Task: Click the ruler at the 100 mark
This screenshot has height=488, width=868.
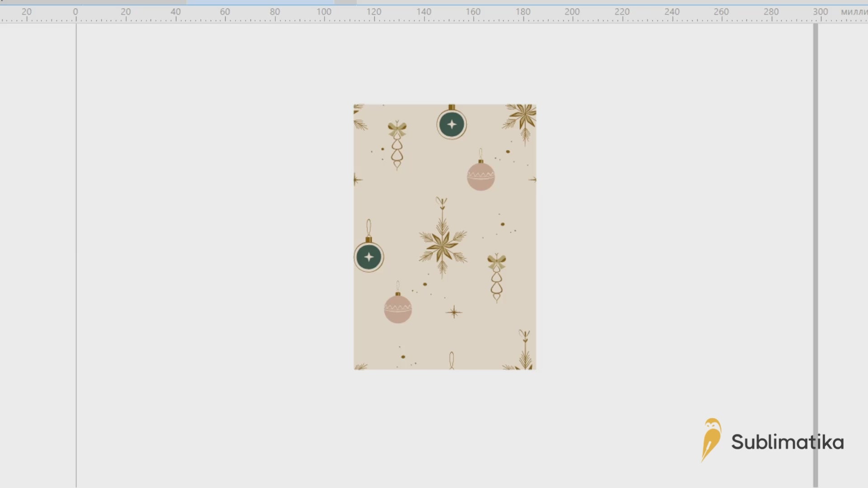Action: 324,13
